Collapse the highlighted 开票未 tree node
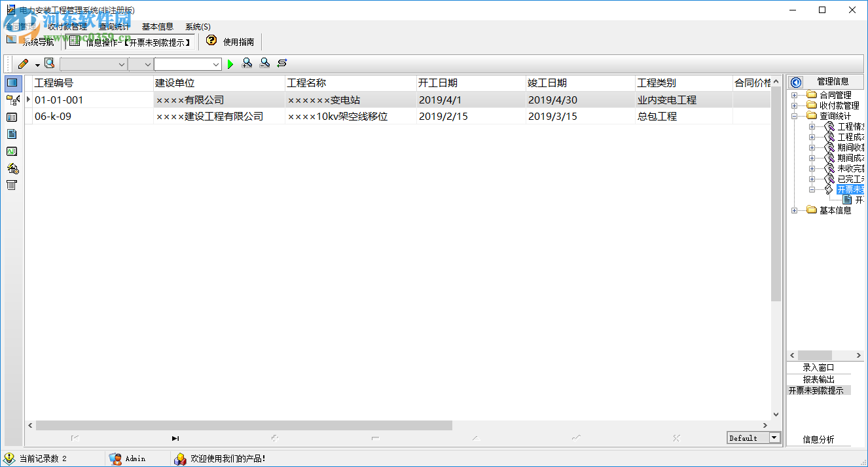 [812, 189]
